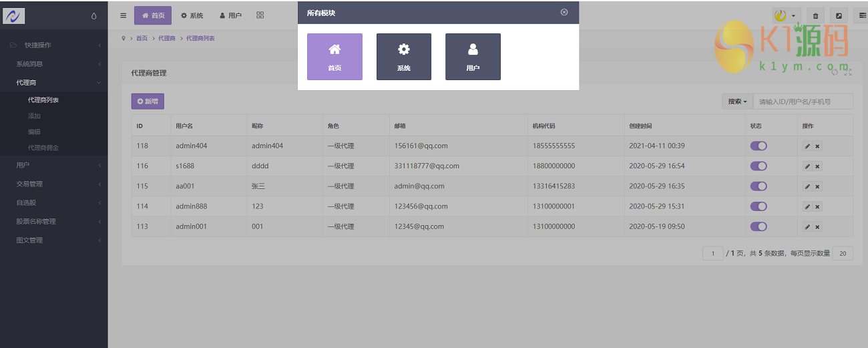Click the fullscreen expand icon on the panel
This screenshot has width=868, height=348.
point(848,72)
